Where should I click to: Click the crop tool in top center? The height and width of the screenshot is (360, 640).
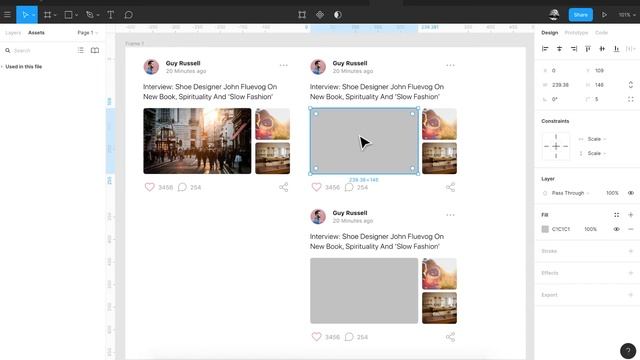[x=302, y=15]
